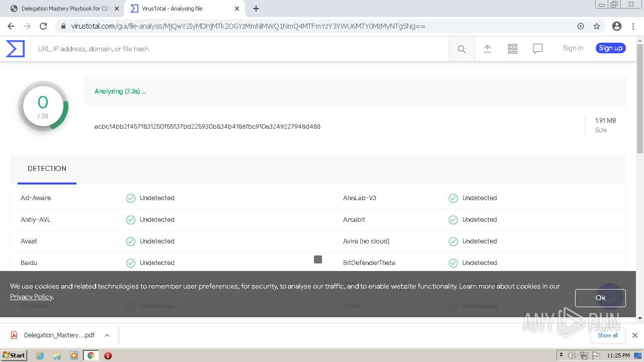Click the BitDefenderTheta engine name

[x=369, y=262]
